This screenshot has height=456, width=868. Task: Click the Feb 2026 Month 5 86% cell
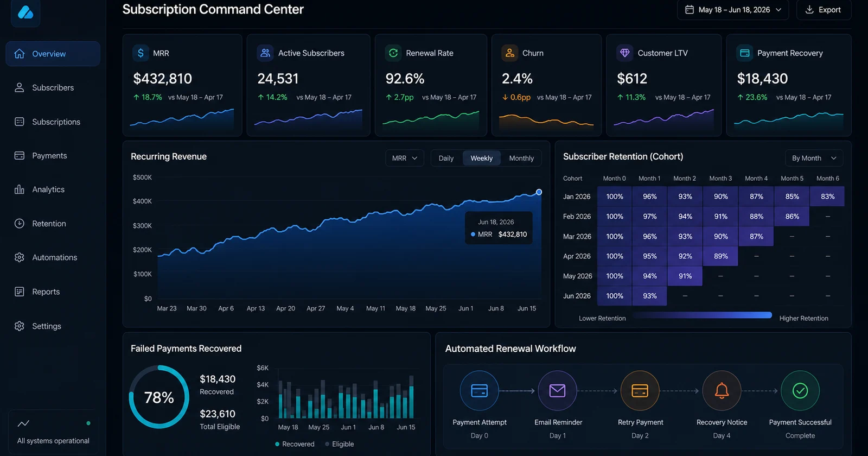(792, 216)
